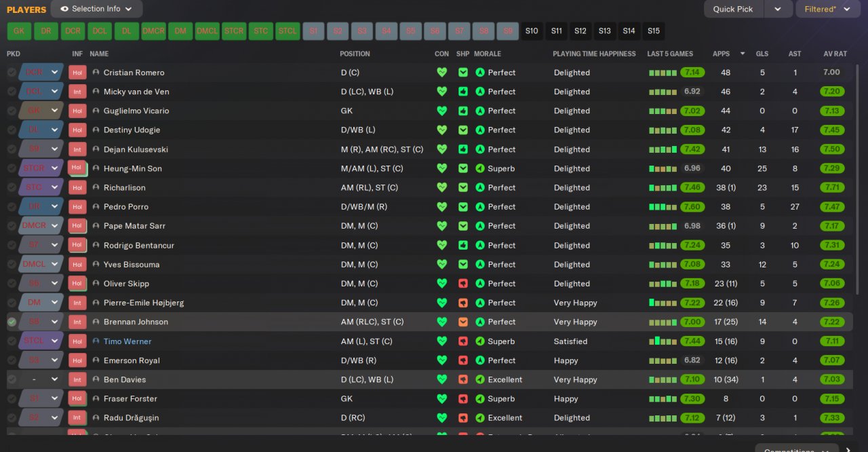Click the player list vertical scrollbar

point(859,180)
